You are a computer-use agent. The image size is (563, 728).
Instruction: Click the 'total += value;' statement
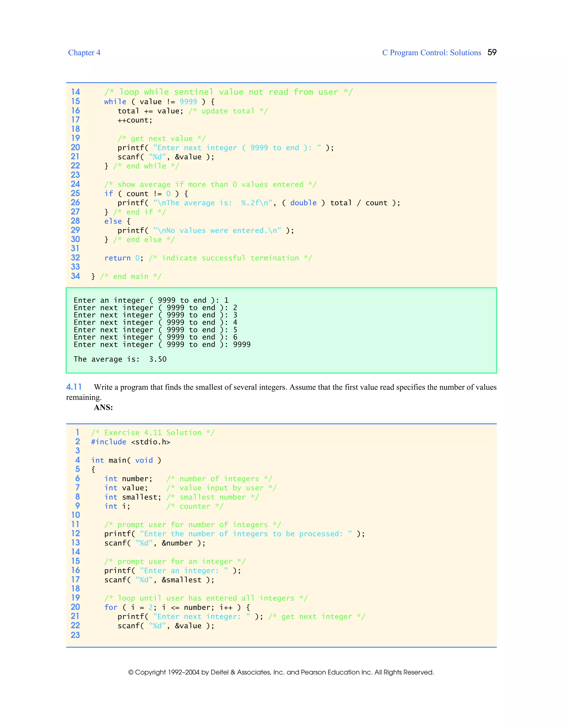point(150,111)
